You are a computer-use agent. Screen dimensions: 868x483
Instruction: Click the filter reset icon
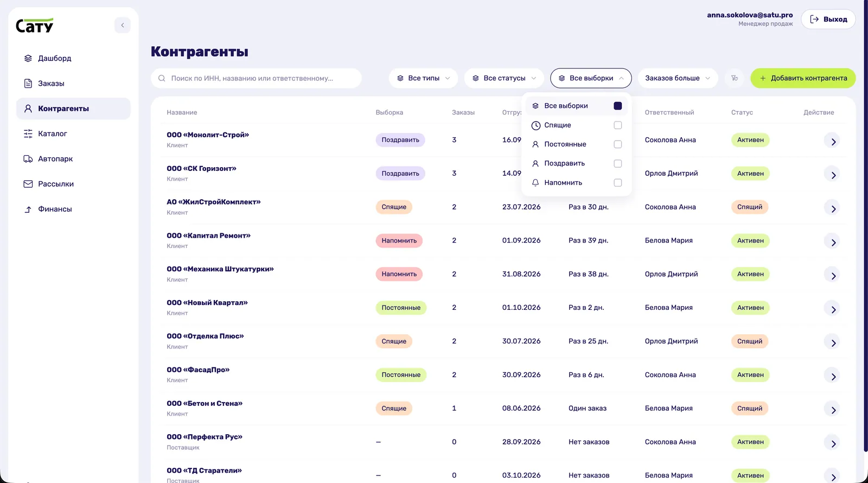(x=735, y=78)
